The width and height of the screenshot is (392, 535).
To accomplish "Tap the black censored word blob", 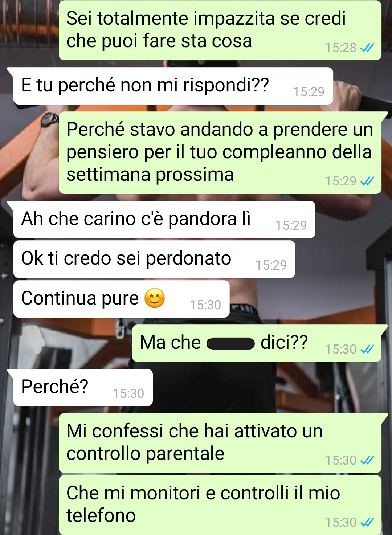I will tap(230, 343).
